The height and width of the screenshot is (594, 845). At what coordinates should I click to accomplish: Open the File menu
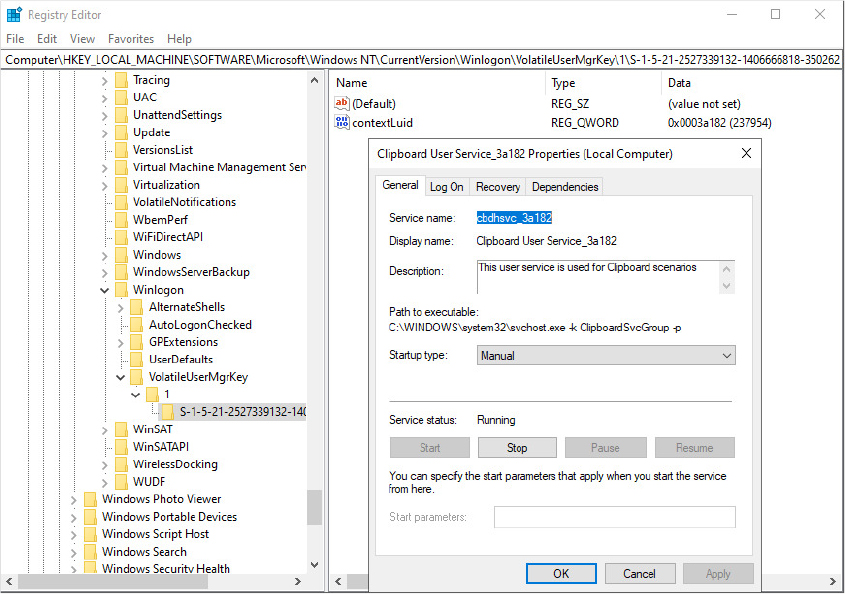[15, 39]
